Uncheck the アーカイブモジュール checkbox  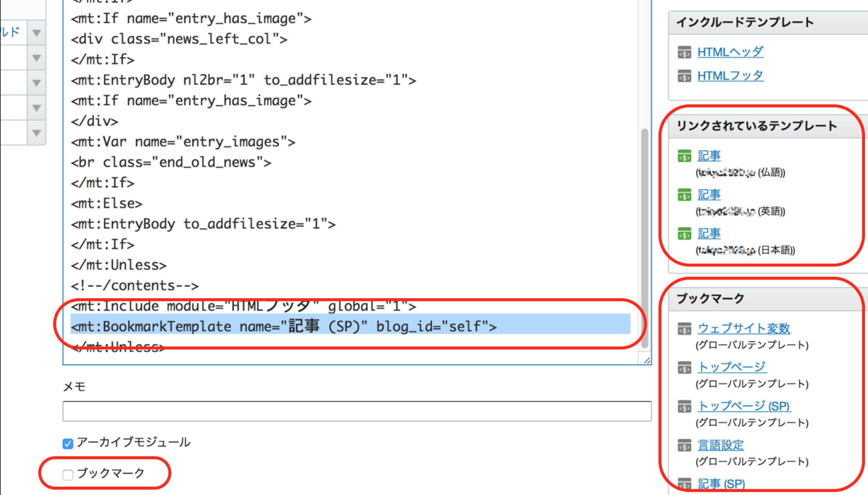(68, 444)
